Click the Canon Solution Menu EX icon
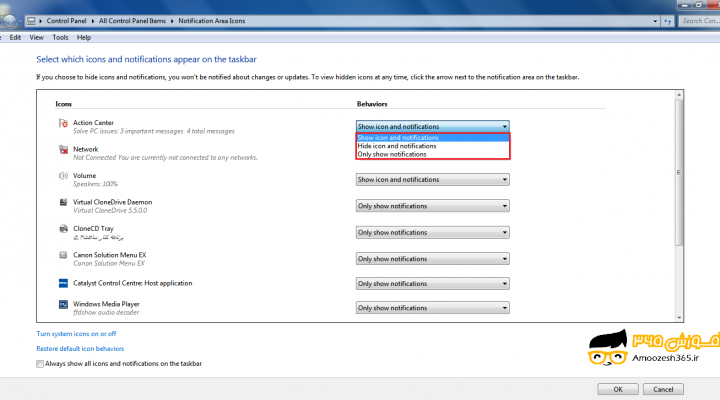720x400 pixels. click(x=63, y=255)
